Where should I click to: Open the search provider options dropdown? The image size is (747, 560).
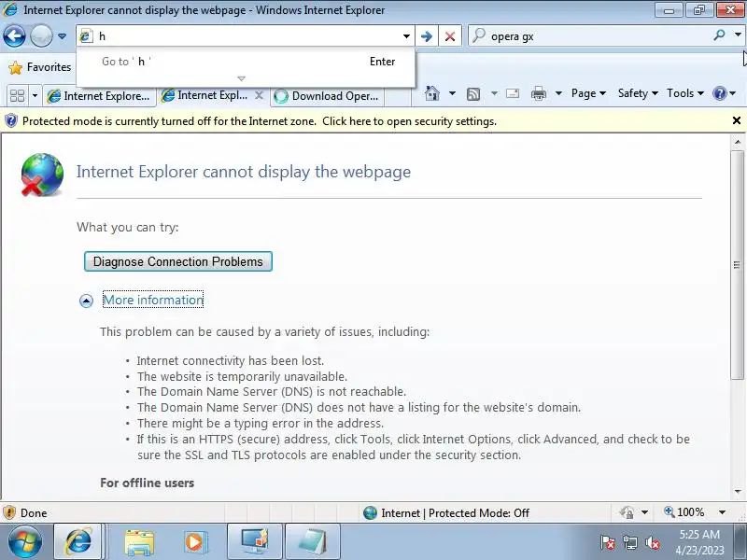[x=738, y=35]
